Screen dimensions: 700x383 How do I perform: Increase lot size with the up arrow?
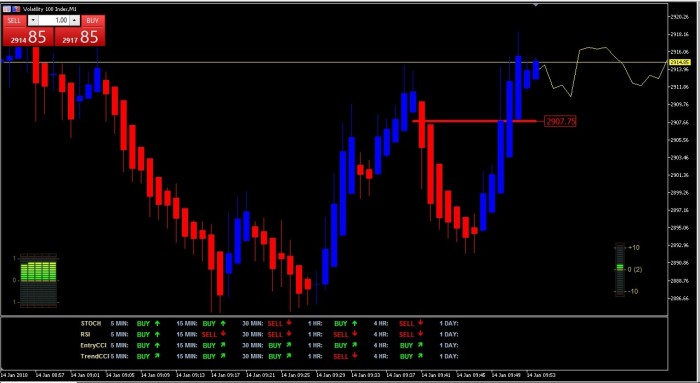[x=75, y=21]
